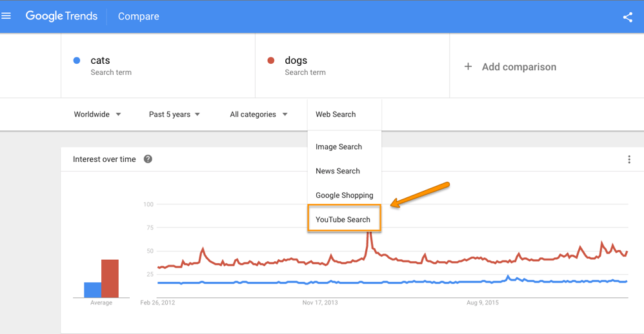Image resolution: width=644 pixels, height=334 pixels.
Task: Expand the All categories dropdown
Action: 259,114
